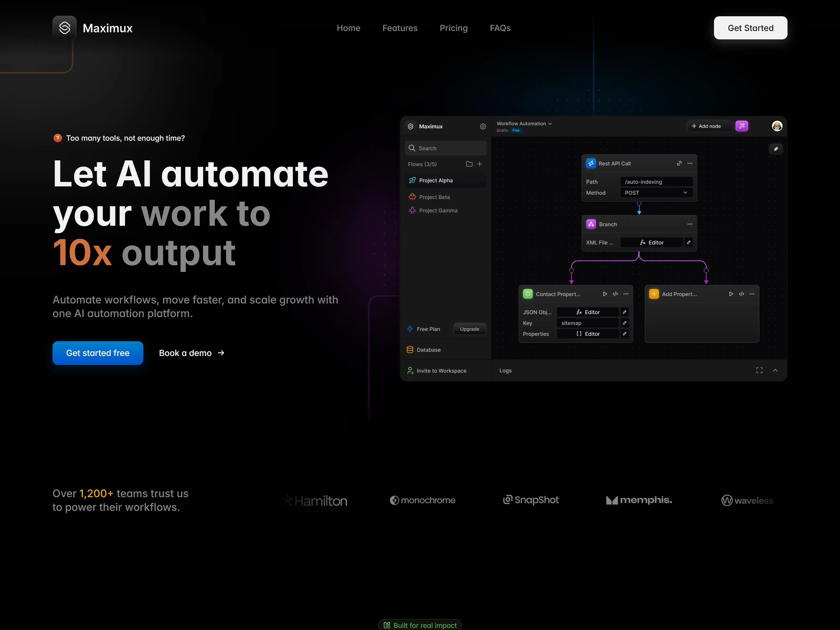View code of Add Properties node
Image resolution: width=840 pixels, height=630 pixels.
[x=741, y=294]
